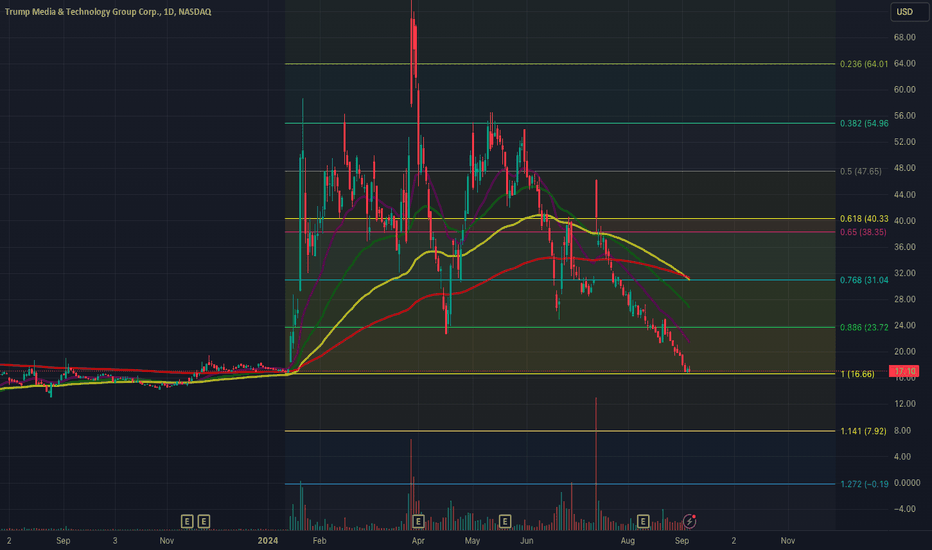Select the 1.141 (7.92) Fibonacci label

(x=863, y=431)
